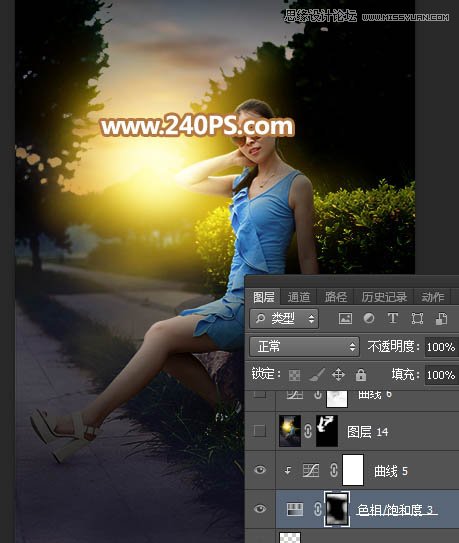Lock position move icon
Viewport: 459px width, 543px height.
(x=338, y=375)
